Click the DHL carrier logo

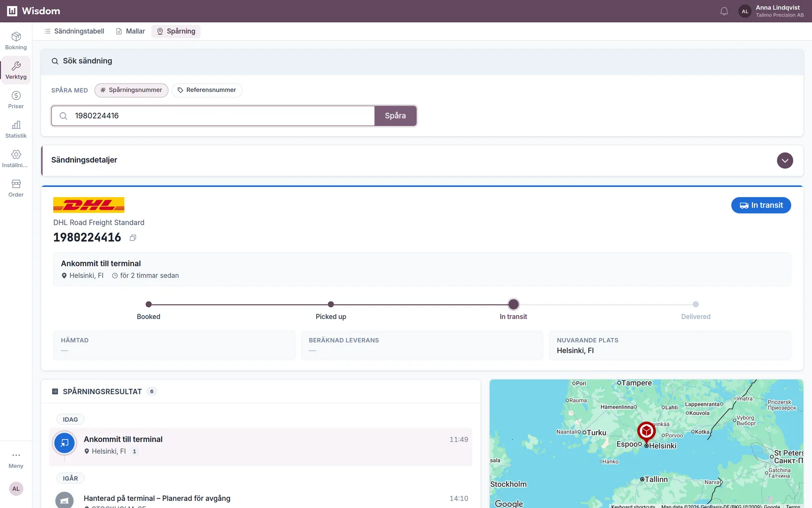click(89, 205)
